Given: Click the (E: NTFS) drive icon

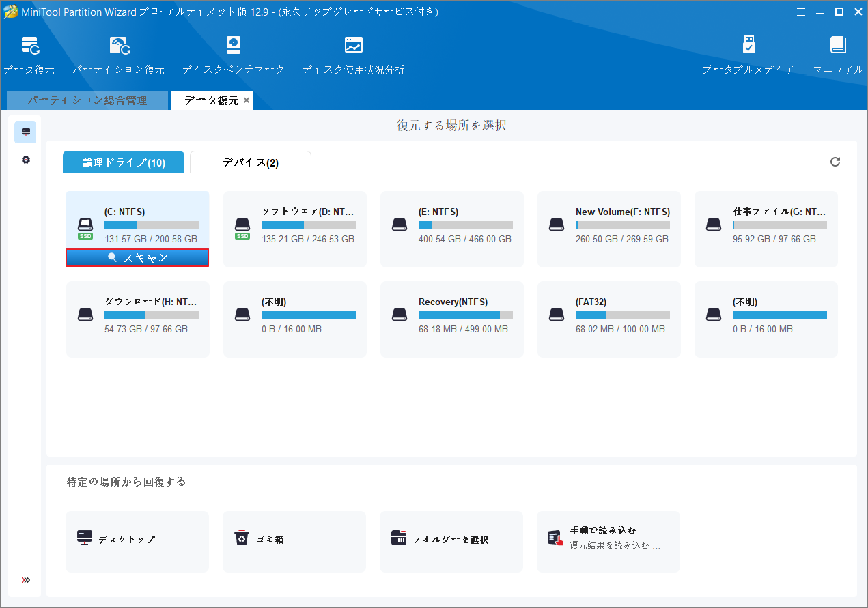Looking at the screenshot, I should pyautogui.click(x=399, y=225).
